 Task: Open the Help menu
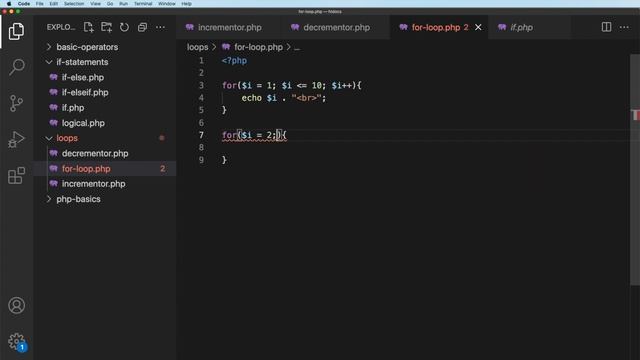click(187, 4)
